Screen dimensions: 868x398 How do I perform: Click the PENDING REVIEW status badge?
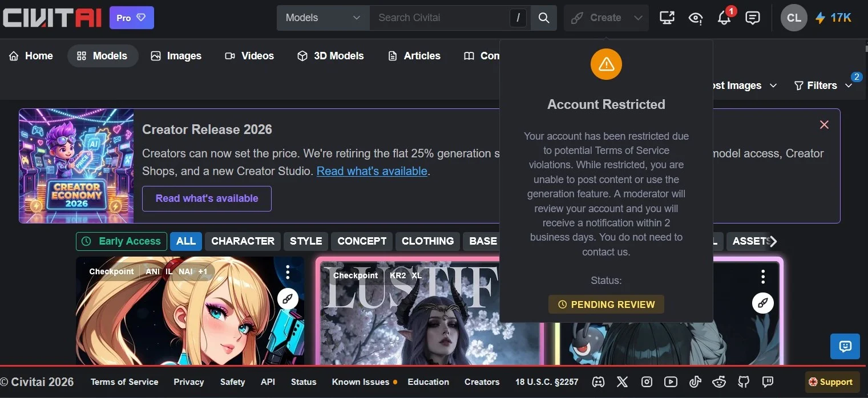pos(606,304)
